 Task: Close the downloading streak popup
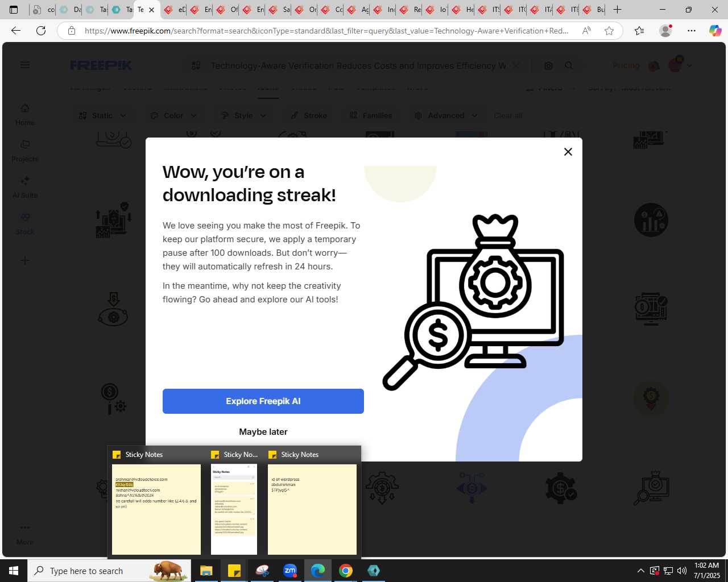click(568, 152)
